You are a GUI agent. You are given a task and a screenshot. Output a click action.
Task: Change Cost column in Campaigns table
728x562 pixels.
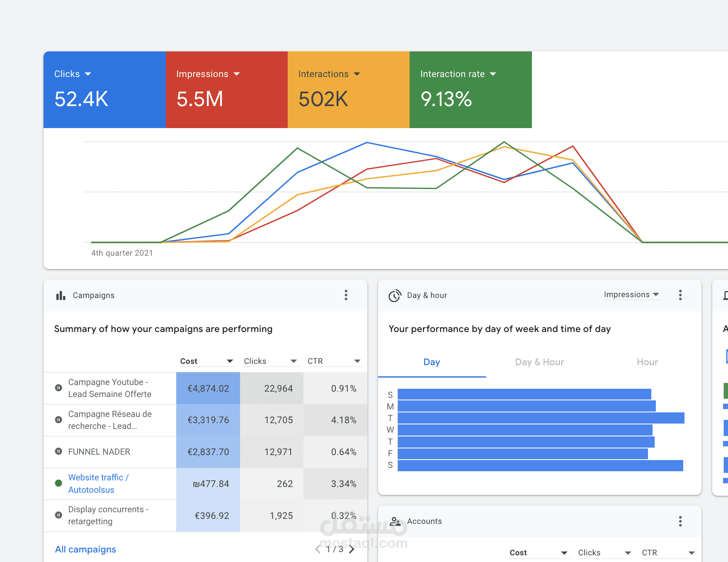coord(207,361)
